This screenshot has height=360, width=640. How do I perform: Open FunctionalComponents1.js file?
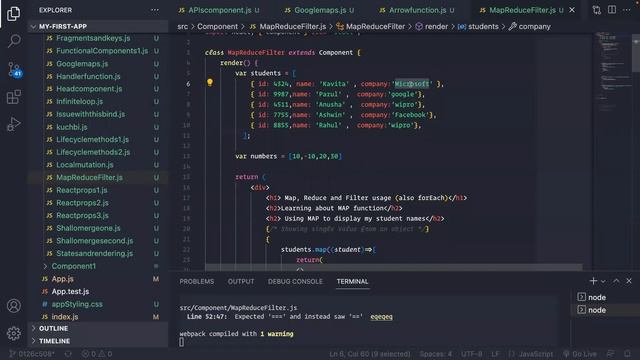(x=102, y=51)
